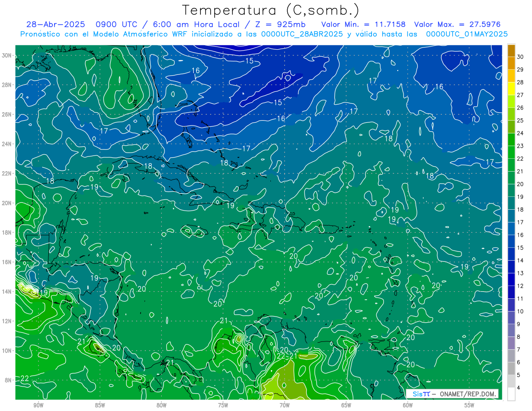Click legend value 27 on the color scale

point(520,95)
